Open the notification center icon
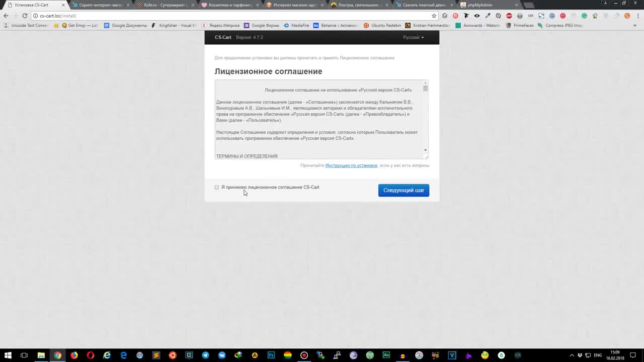The image size is (644, 362). click(x=633, y=355)
